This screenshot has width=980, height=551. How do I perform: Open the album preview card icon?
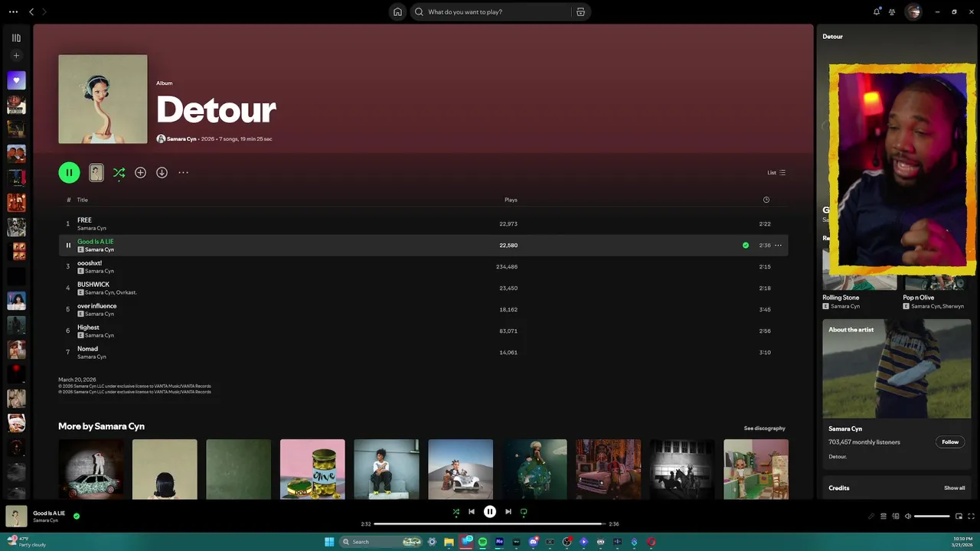(x=96, y=172)
